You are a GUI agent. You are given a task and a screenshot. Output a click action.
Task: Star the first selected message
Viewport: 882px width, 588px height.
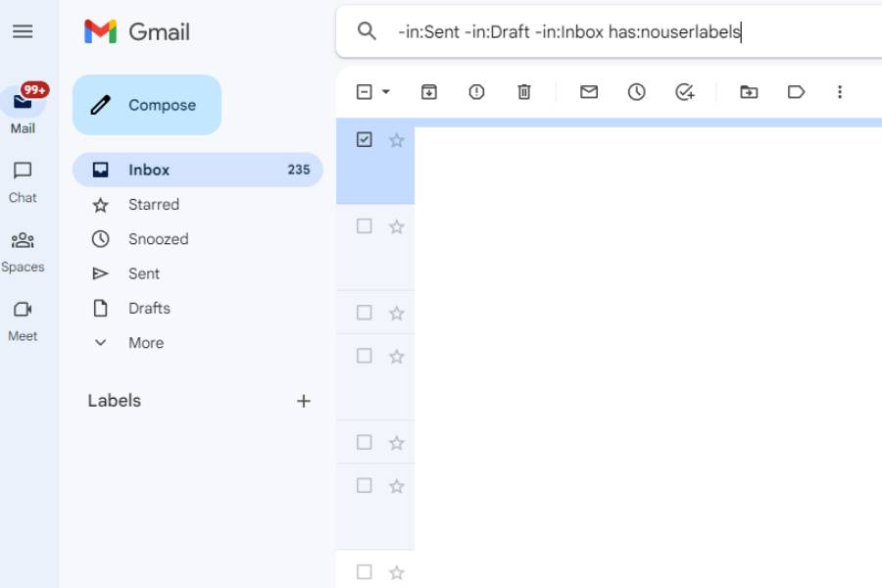pos(397,140)
